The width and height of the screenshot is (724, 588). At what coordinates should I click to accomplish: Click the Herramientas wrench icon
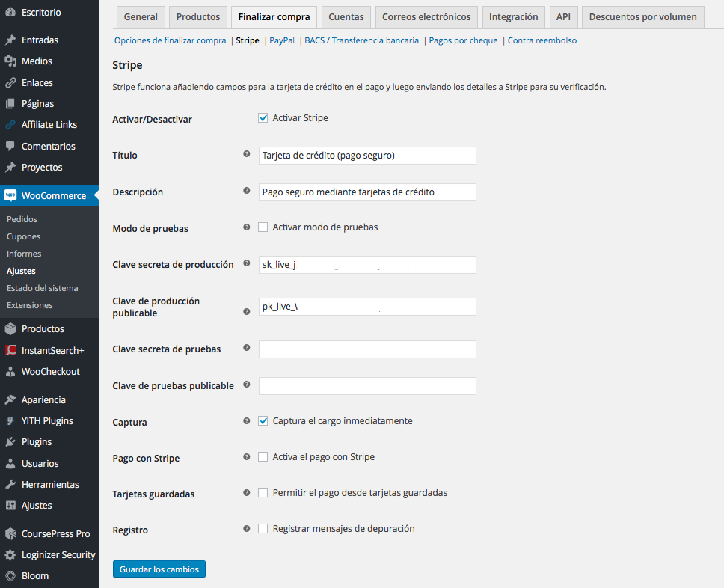point(10,485)
